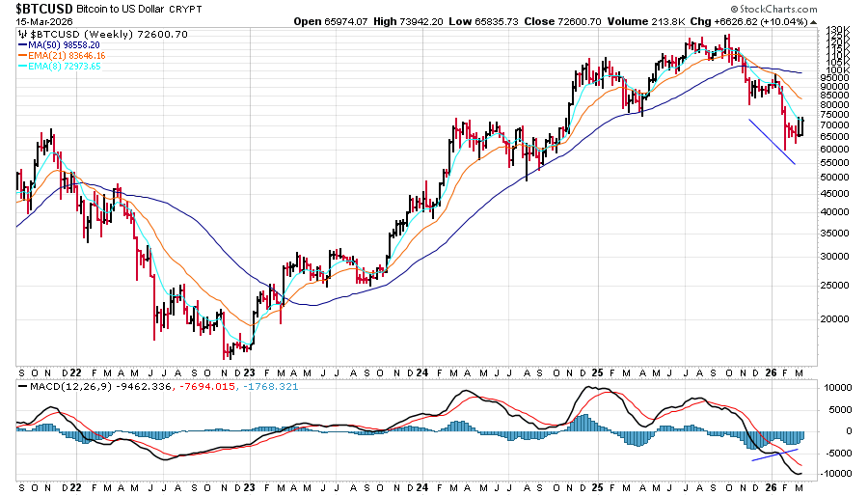Click the -10000 label on MACD axis
Viewport: 868px width, 496px height.
point(834,473)
